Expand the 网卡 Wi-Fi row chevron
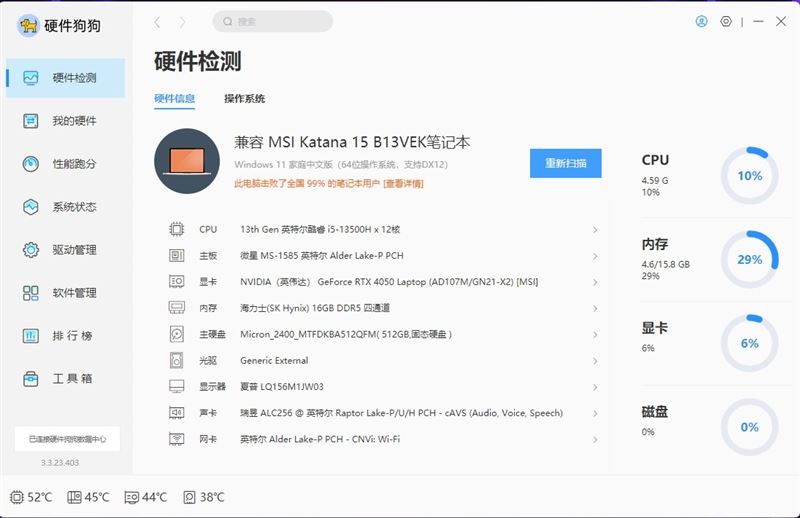The image size is (800, 518). coord(595,439)
